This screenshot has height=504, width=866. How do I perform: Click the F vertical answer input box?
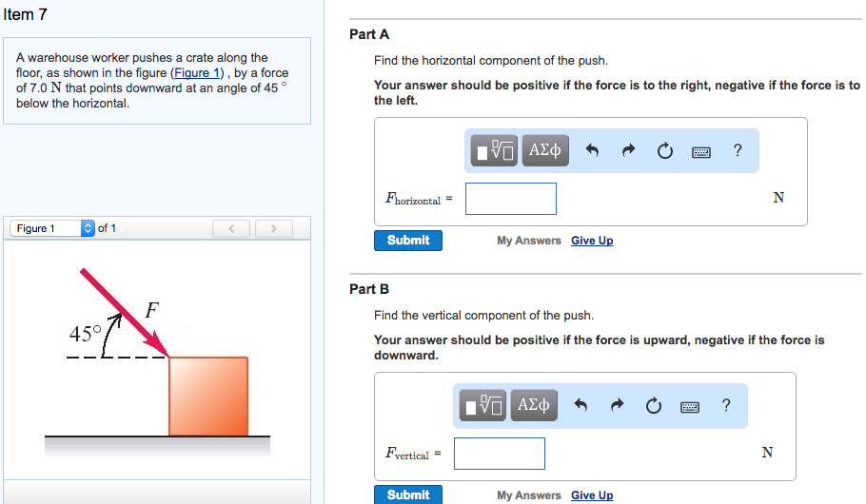click(x=499, y=454)
